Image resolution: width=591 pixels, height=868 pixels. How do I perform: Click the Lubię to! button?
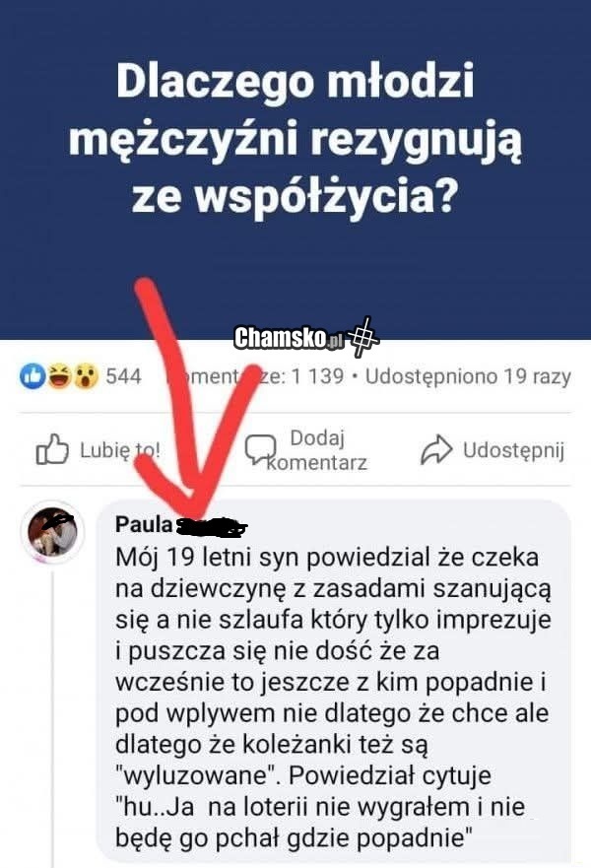click(98, 449)
